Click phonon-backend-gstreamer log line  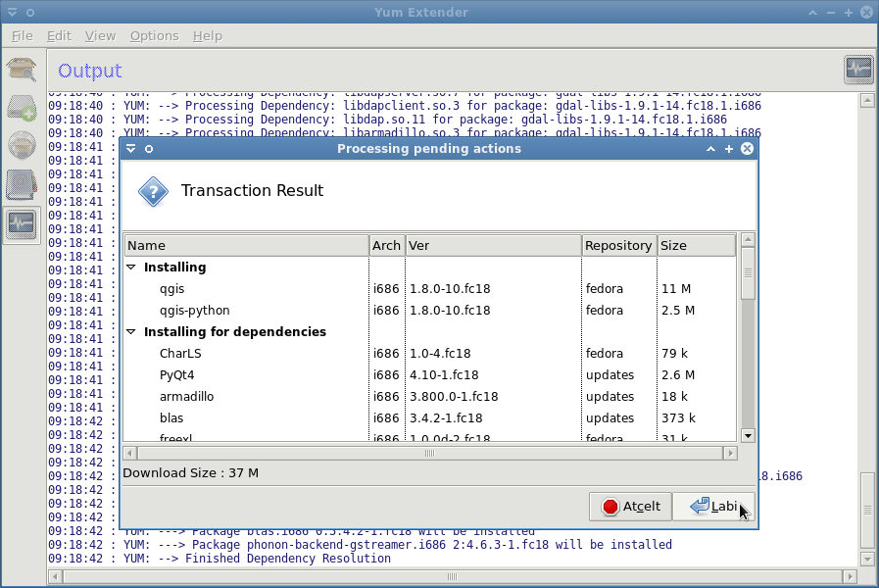click(x=360, y=545)
